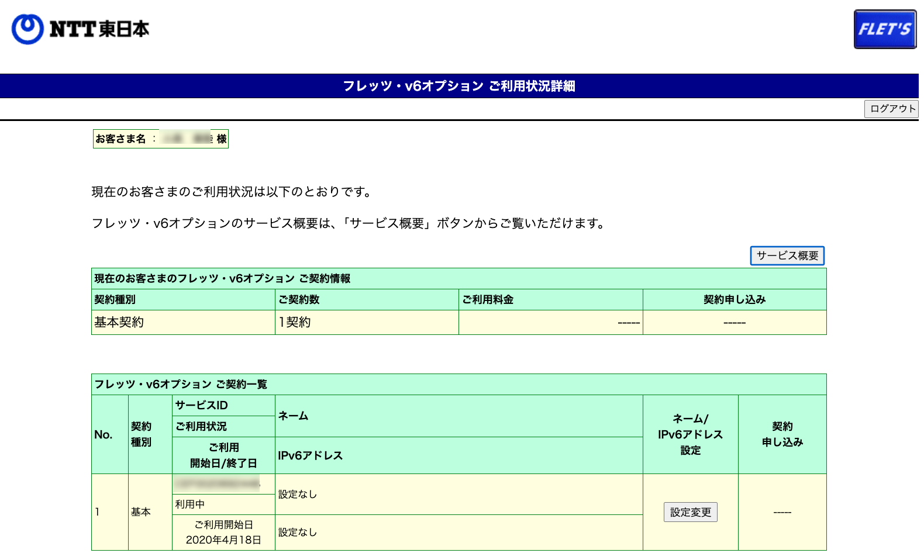This screenshot has height=560, width=924.
Task: Click the ご契約数 column header
Action: point(367,299)
